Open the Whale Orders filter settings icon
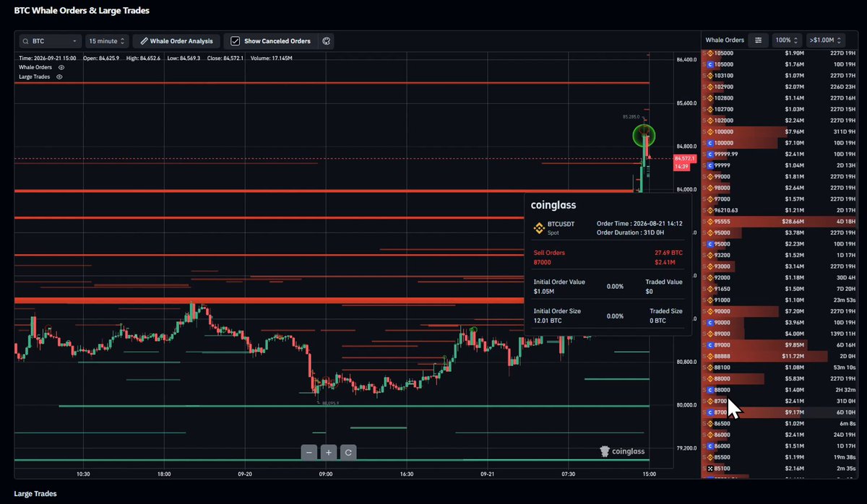Screen dimensions: 867x504 pyautogui.click(x=758, y=40)
